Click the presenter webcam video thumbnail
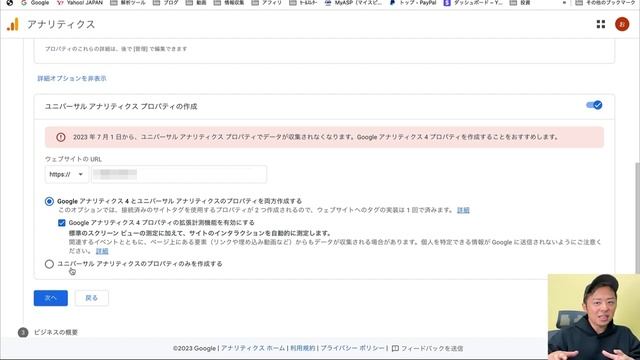The height and width of the screenshot is (360, 640). pos(594,317)
